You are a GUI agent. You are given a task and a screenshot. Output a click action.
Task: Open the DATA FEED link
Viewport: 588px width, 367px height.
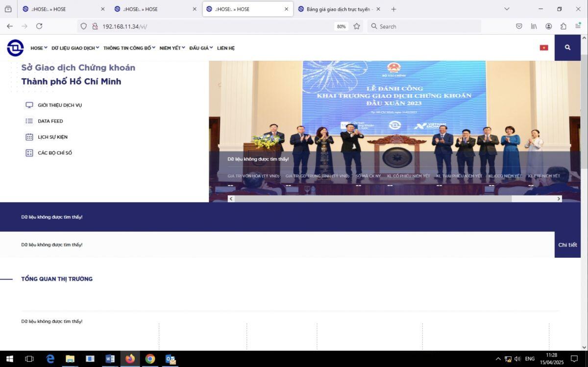point(50,121)
